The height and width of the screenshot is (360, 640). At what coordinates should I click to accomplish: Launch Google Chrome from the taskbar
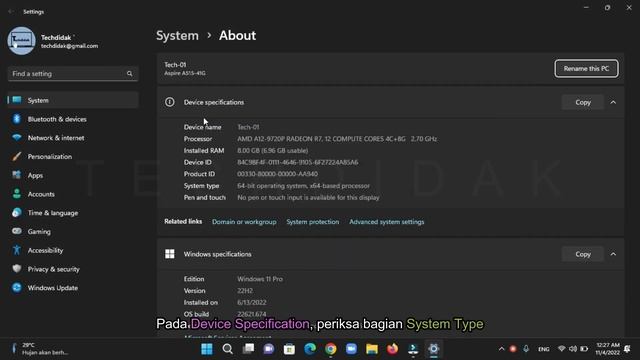331,349
